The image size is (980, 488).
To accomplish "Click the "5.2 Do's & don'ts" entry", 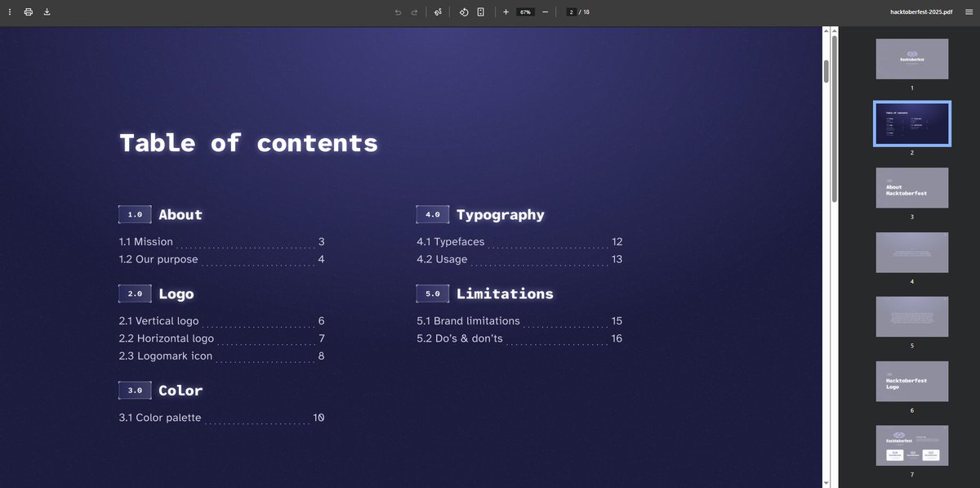I will tap(460, 338).
